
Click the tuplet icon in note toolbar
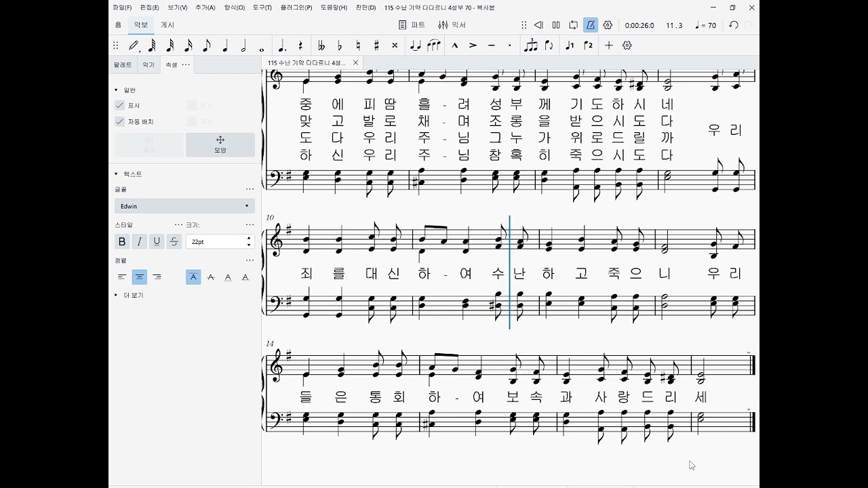pyautogui.click(x=531, y=45)
